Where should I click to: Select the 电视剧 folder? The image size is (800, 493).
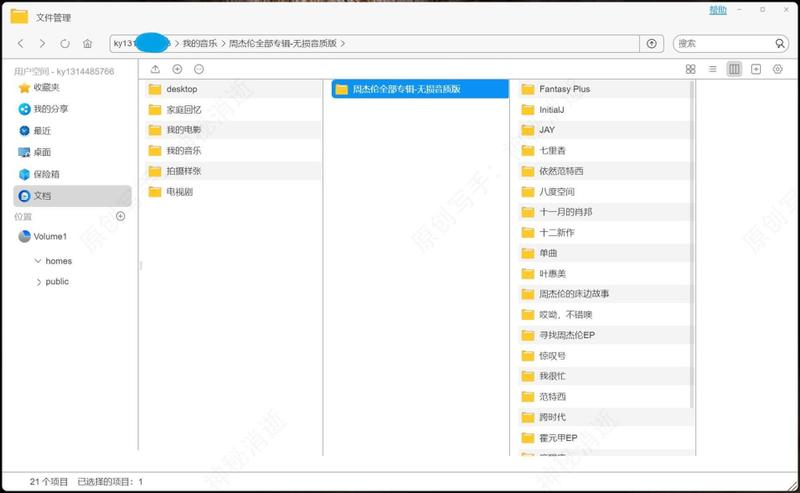pos(233,192)
